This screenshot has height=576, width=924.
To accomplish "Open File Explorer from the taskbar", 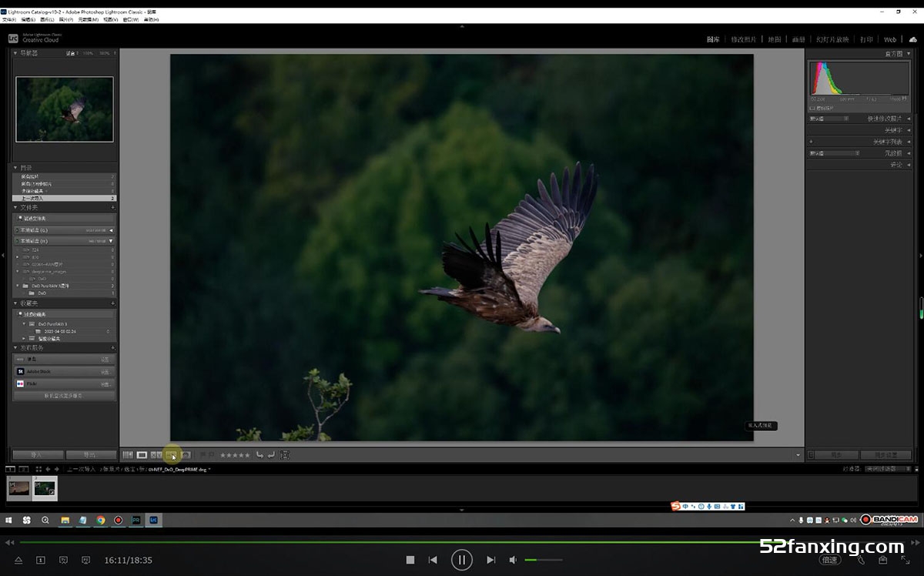I will coord(65,520).
